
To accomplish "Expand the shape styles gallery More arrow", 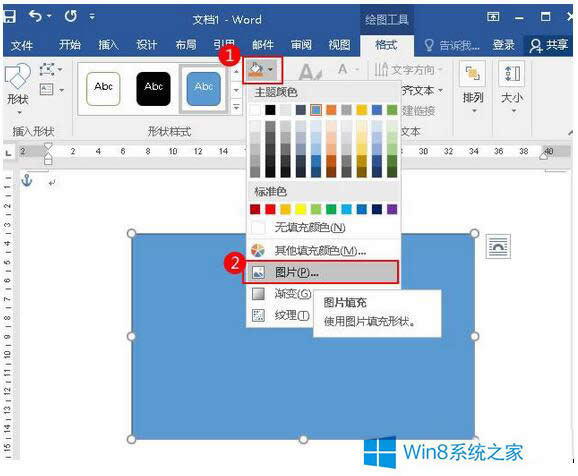I will [x=236, y=107].
